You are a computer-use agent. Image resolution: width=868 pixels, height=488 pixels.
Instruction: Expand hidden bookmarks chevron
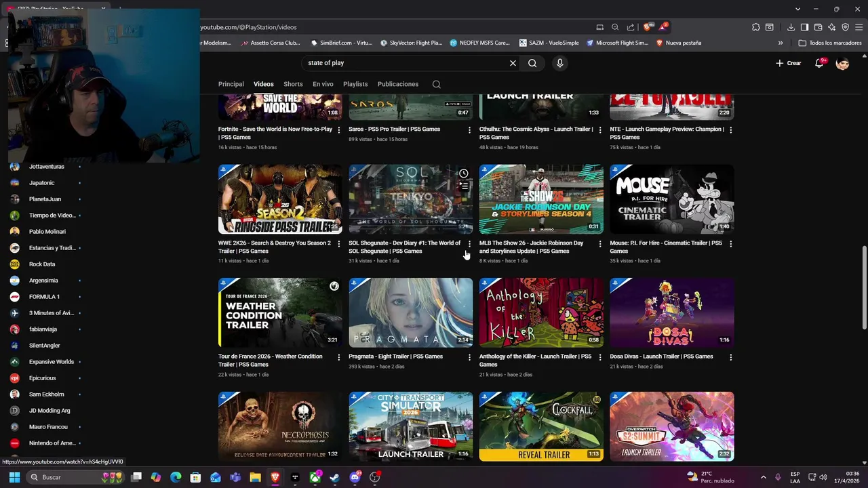tap(781, 43)
